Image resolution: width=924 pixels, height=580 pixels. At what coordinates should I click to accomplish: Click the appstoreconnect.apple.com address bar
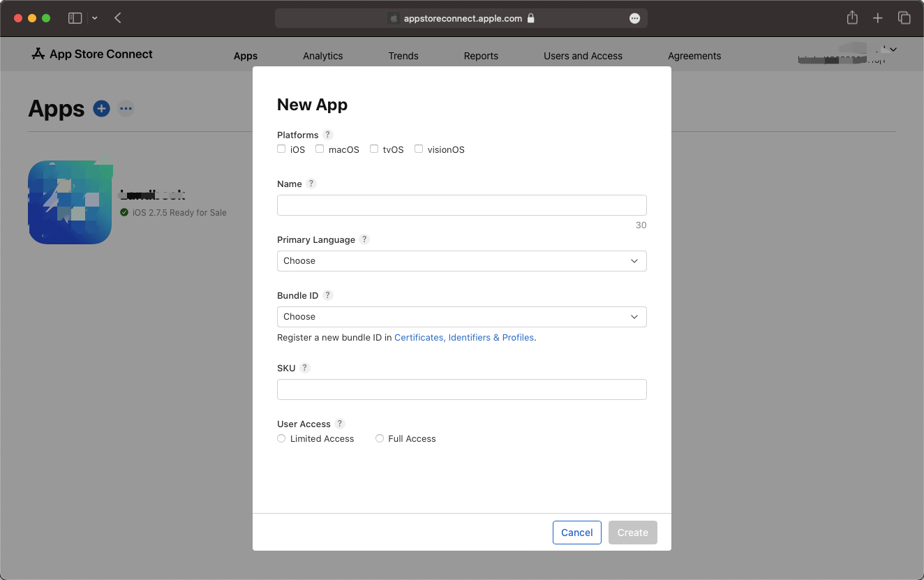click(x=461, y=19)
